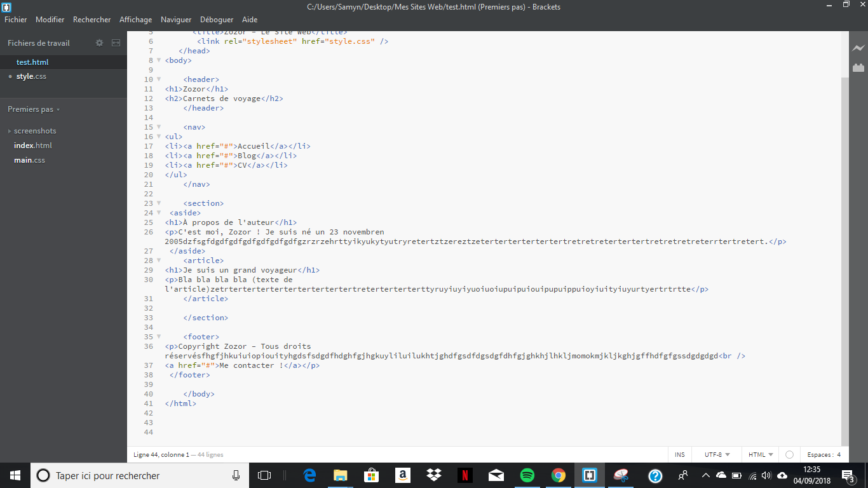Image resolution: width=868 pixels, height=488 pixels.
Task: Click the Brackets icon in the taskbar
Action: [x=589, y=475]
